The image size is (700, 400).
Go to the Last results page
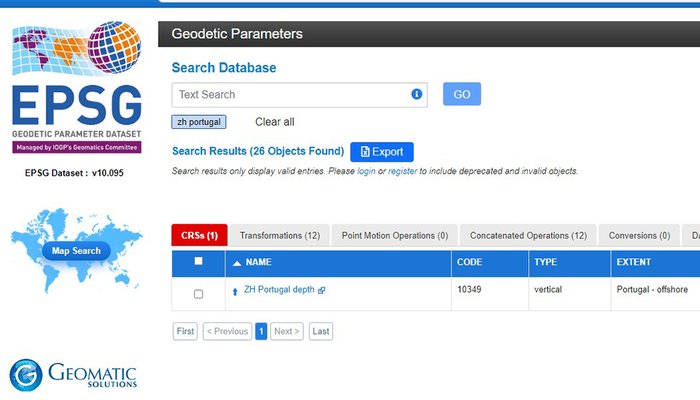tap(320, 331)
